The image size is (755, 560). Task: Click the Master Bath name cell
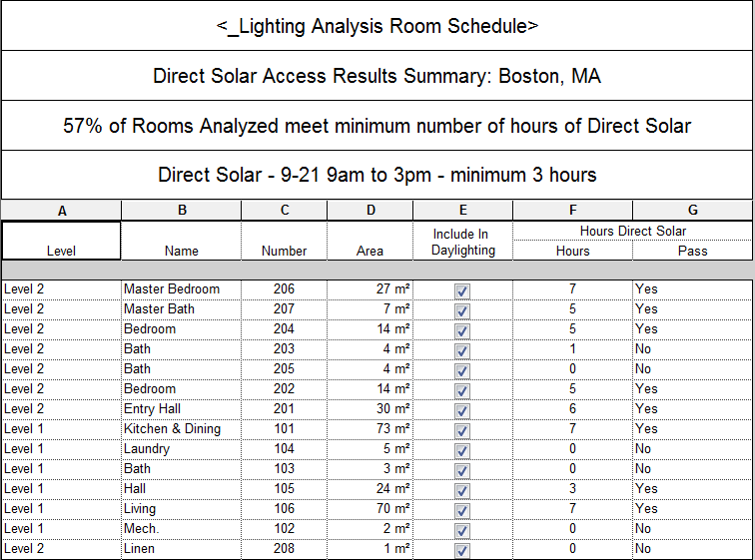(180, 309)
